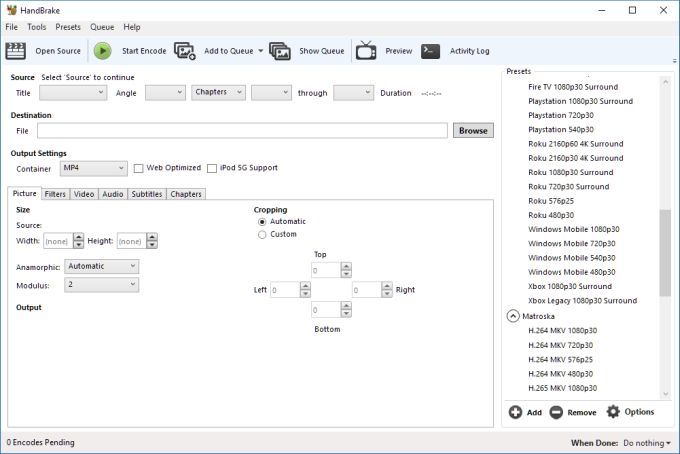Select the Fire TV 1080p30 Surround preset
The width and height of the screenshot is (680, 454).
572,87
